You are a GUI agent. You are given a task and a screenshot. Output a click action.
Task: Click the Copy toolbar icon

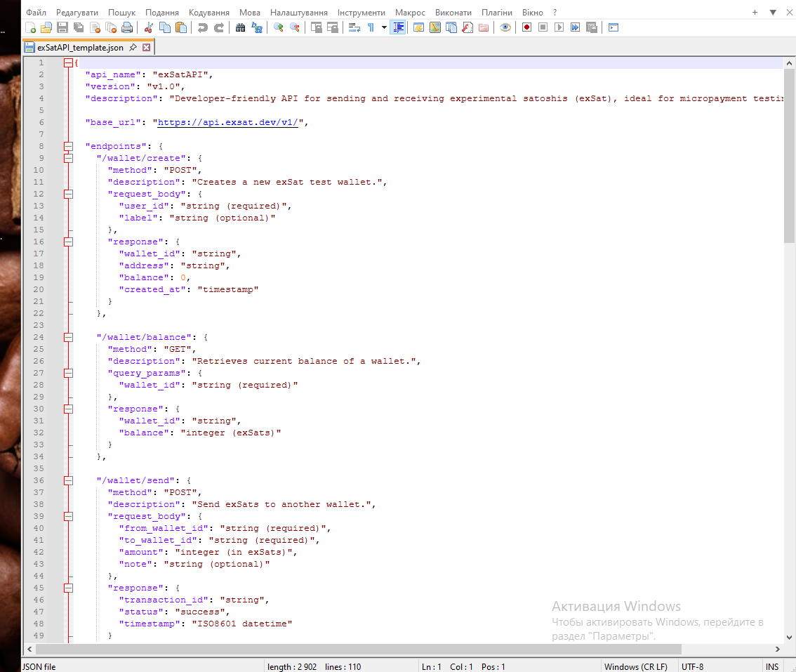165,27
